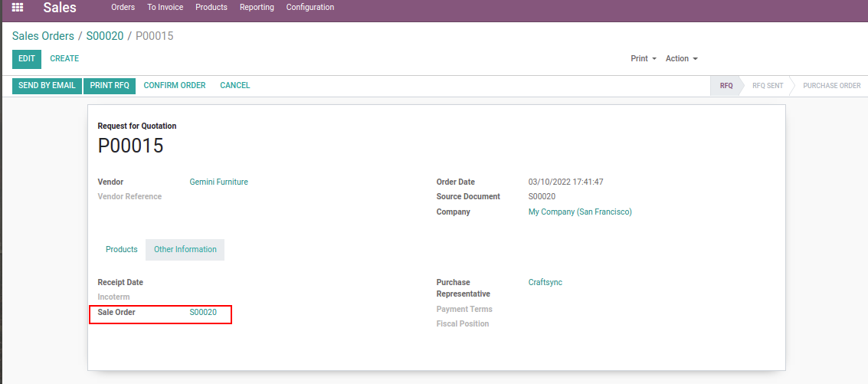Viewport: 868px width, 384px height.
Task: Open the Configuration menu
Action: pos(310,8)
